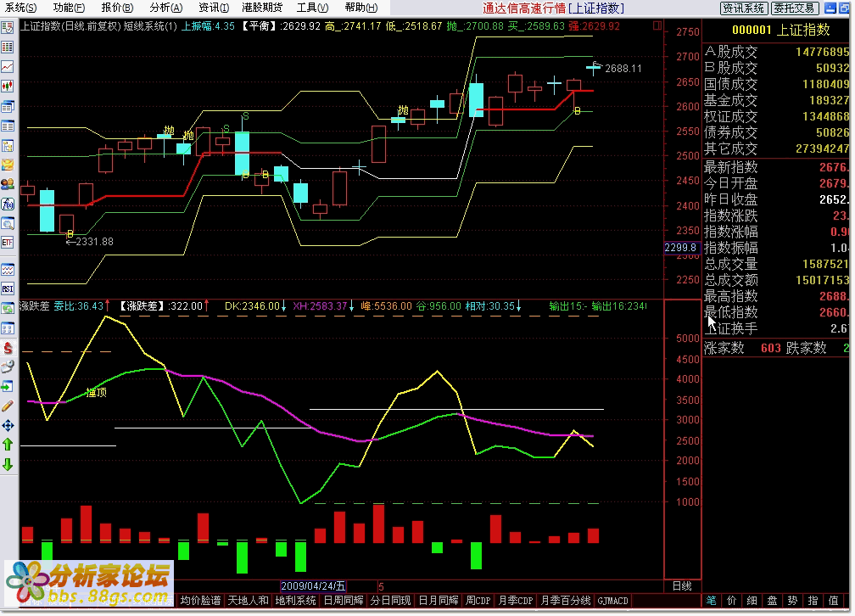The image size is (855, 616).
Task: Select the 指 tab in right panel
Action: point(813,601)
